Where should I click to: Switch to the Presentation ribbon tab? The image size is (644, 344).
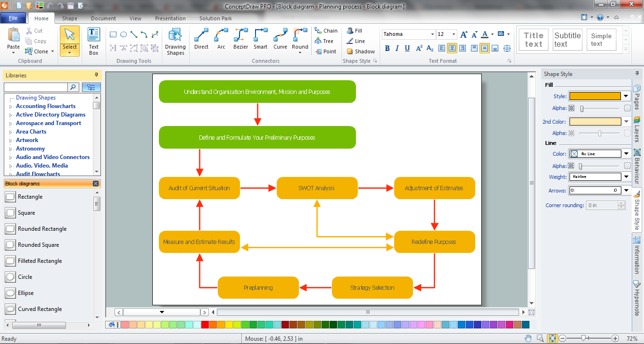coord(170,18)
